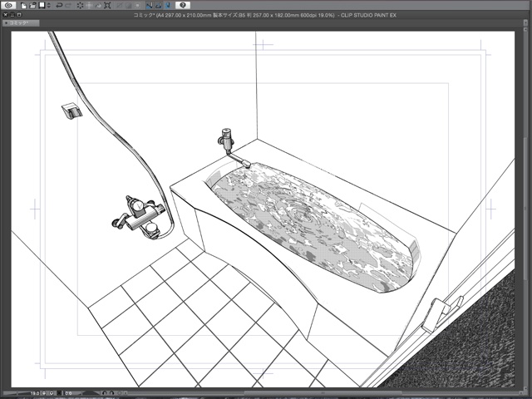Toggle Snap to Special Ruler
Screen dimensions: 532x399
pos(158,6)
